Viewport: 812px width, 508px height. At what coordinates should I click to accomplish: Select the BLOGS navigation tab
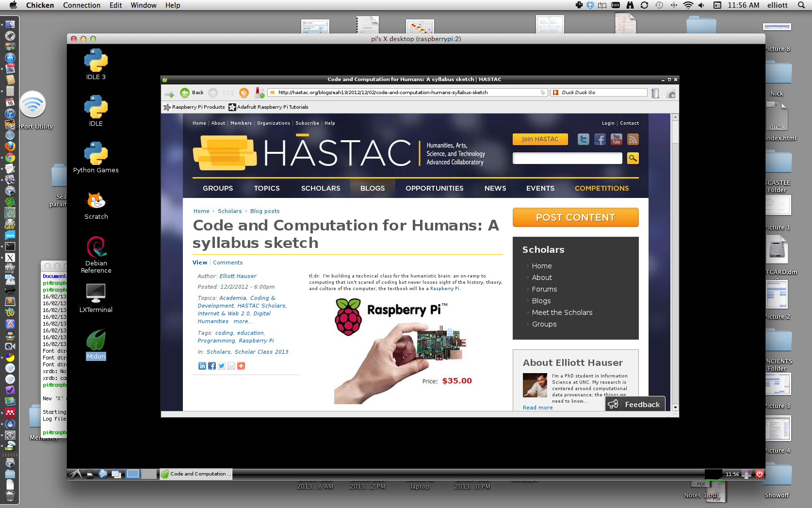(x=372, y=188)
